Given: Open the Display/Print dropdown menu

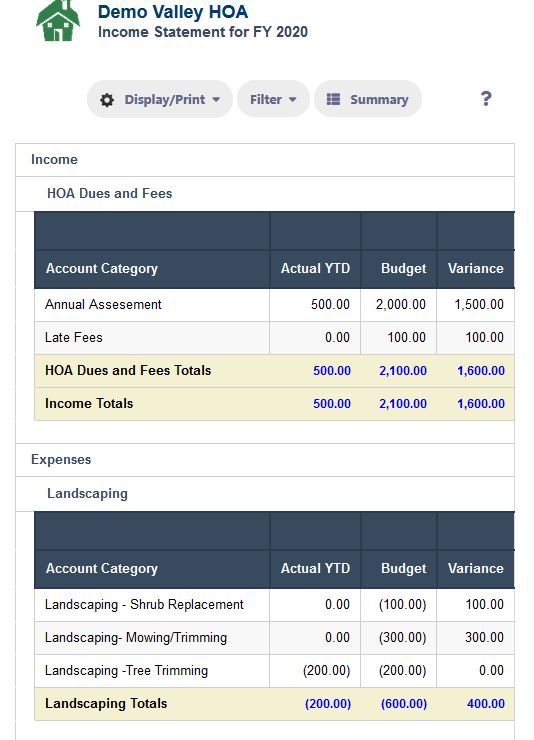Looking at the screenshot, I should click(x=160, y=99).
